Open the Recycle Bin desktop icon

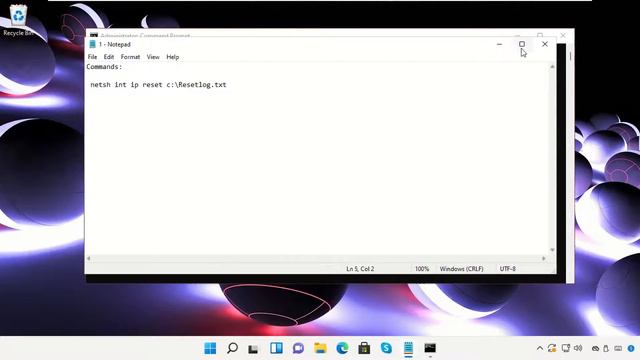click(x=18, y=20)
